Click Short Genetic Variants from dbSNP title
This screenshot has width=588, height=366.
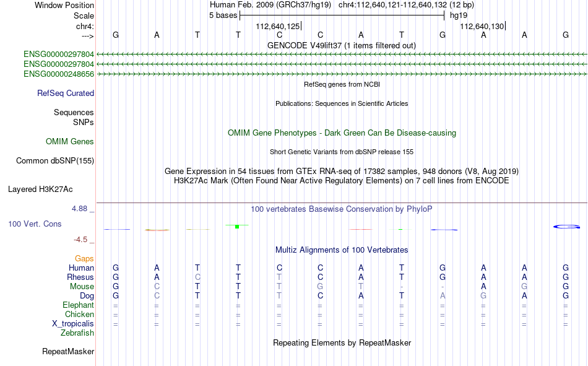(x=342, y=152)
